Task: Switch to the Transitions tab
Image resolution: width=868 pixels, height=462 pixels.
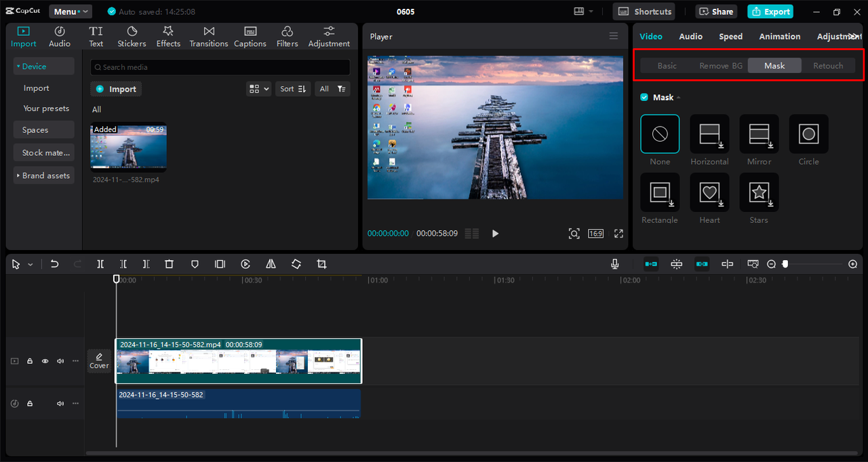Action: point(209,37)
